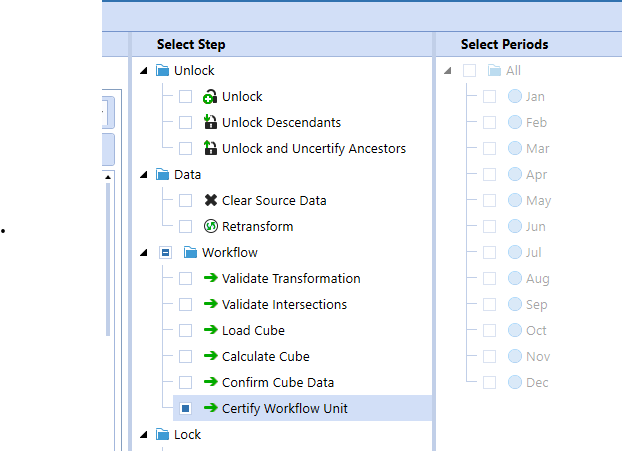This screenshot has height=451, width=622.
Task: Enable the Confirm Cube Data checkbox
Action: [185, 382]
